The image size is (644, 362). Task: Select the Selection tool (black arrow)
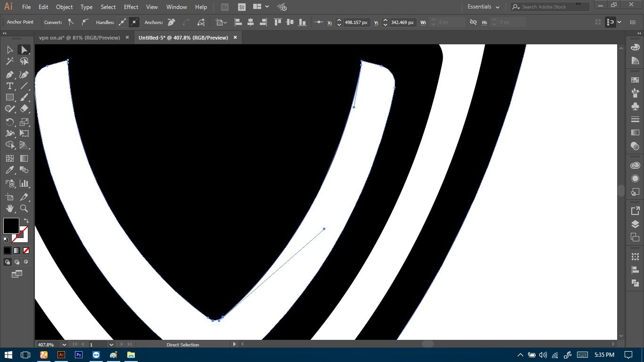click(9, 49)
